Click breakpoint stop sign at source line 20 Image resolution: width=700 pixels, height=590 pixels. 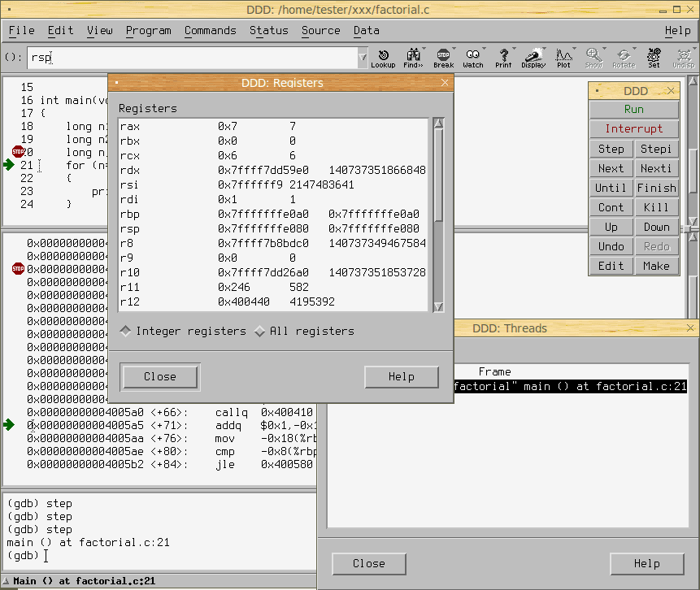[18, 152]
